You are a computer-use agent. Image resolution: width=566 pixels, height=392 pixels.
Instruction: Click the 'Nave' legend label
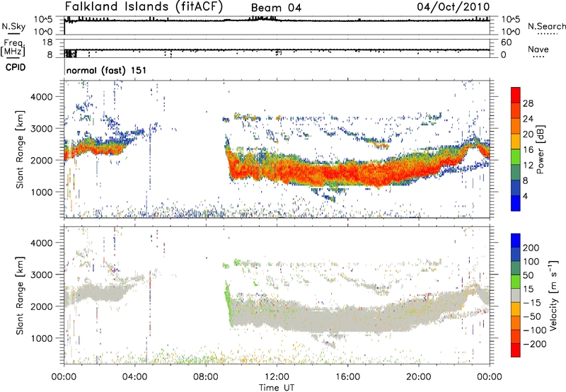(x=538, y=50)
